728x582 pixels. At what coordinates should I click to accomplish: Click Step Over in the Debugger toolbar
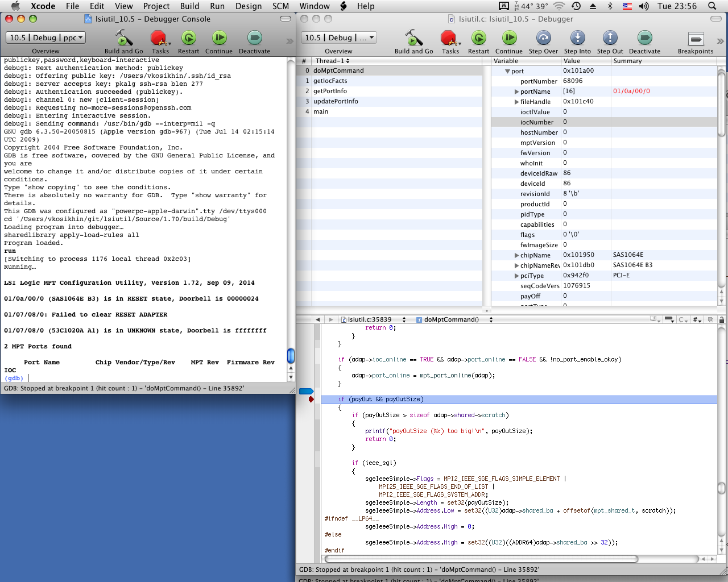[543, 39]
